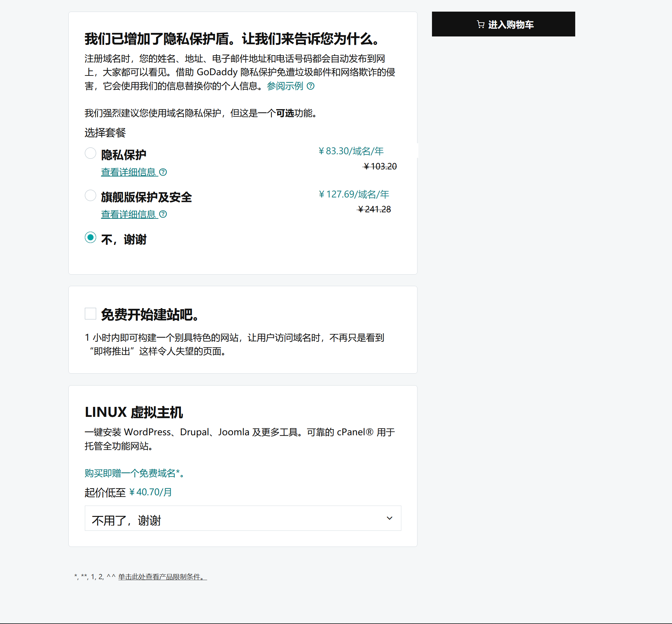Choose the 不，谢谢 radio option
Image resolution: width=672 pixels, height=624 pixels.
[x=90, y=238]
